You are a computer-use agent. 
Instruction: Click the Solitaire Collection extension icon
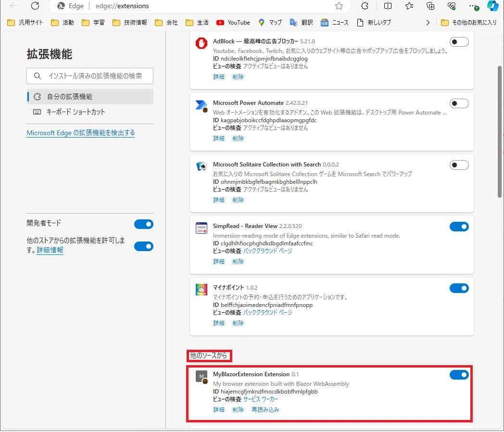coord(202,166)
